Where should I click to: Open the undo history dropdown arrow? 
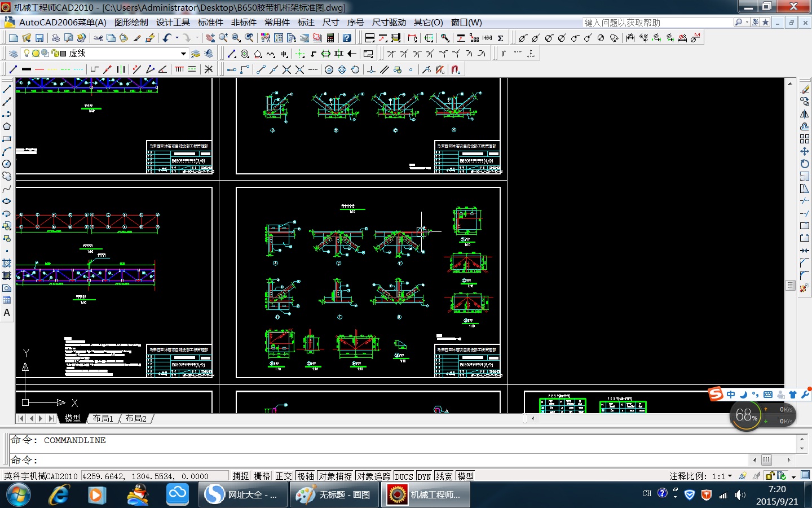click(x=177, y=38)
